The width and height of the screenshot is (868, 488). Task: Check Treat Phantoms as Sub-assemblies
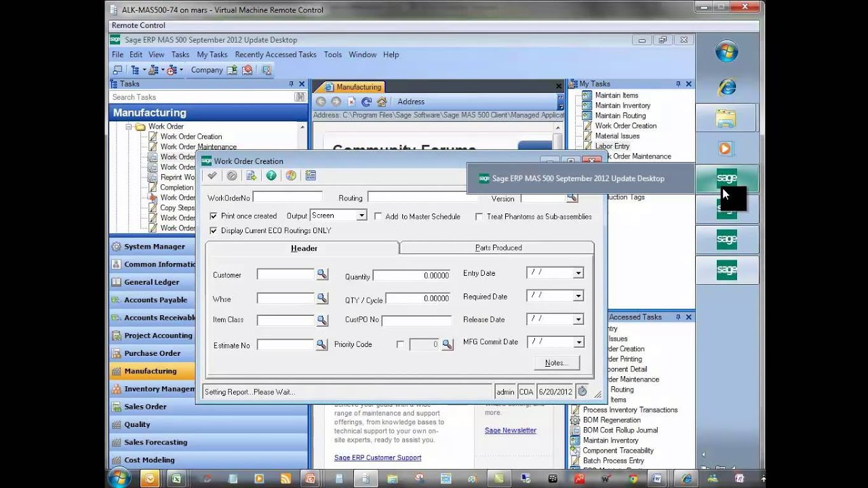click(x=479, y=216)
